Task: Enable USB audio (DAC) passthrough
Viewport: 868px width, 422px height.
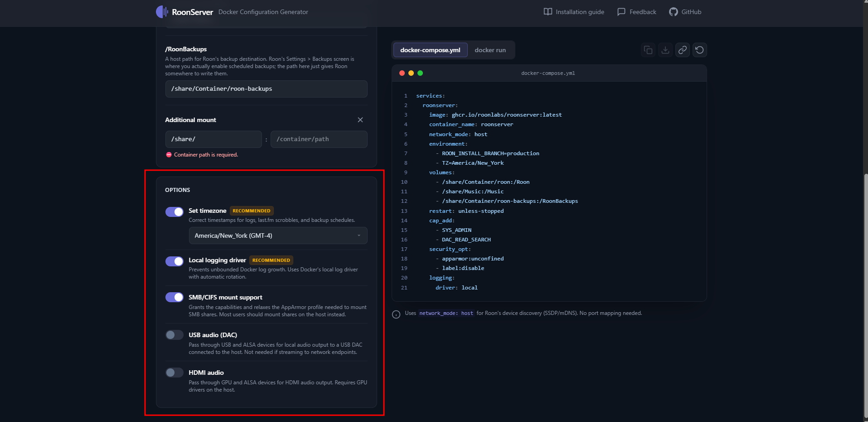Action: [x=175, y=335]
